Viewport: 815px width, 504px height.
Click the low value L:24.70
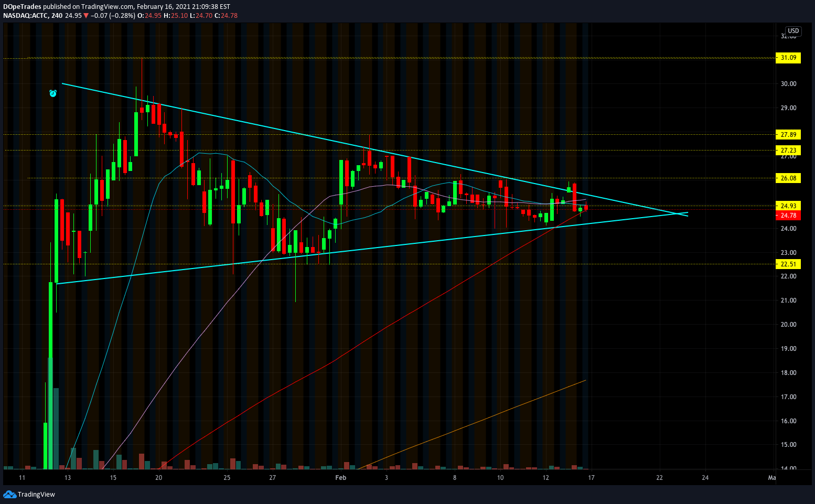tap(200, 16)
